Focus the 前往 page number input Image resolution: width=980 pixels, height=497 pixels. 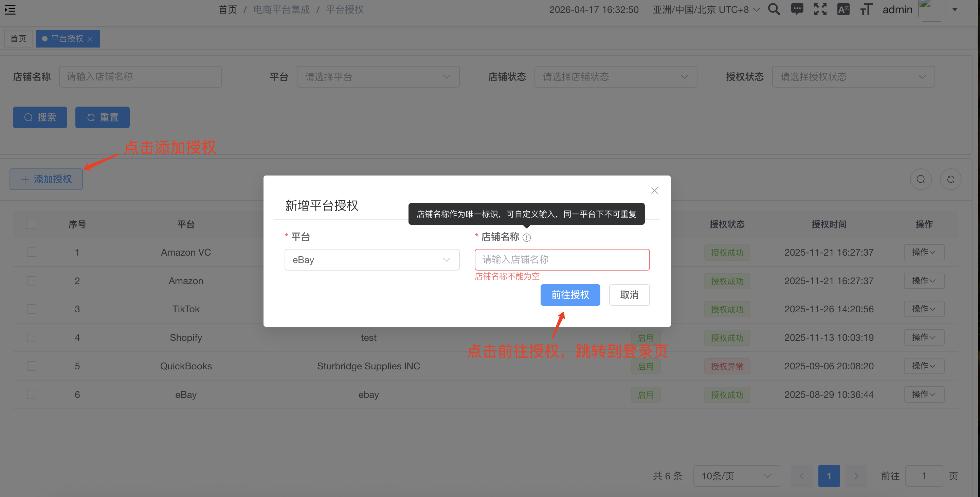[x=924, y=476]
